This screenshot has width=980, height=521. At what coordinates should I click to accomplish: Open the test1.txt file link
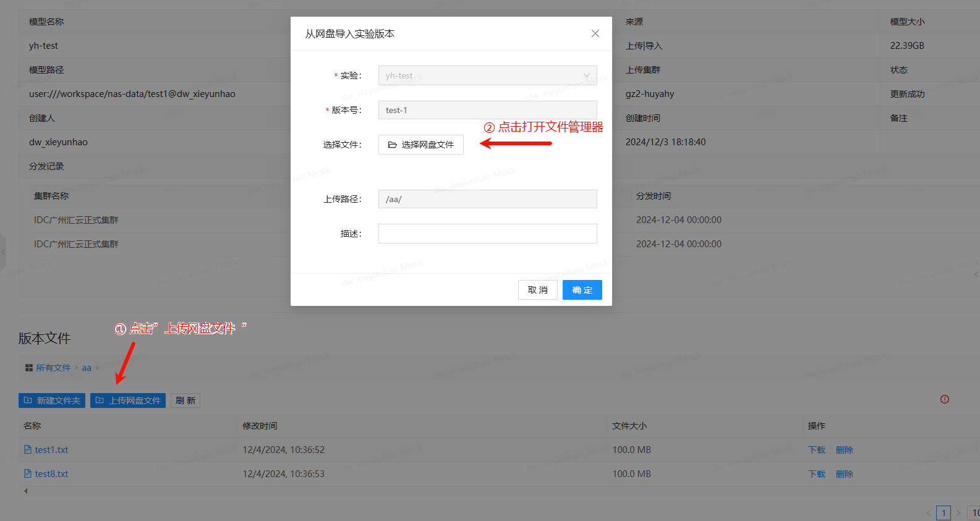[x=51, y=450]
